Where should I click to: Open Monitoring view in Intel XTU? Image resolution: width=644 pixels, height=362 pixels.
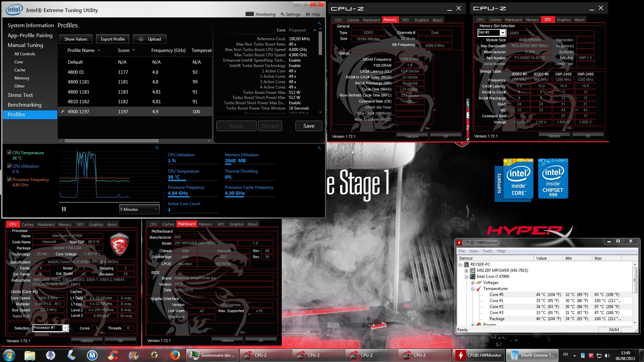pyautogui.click(x=261, y=14)
